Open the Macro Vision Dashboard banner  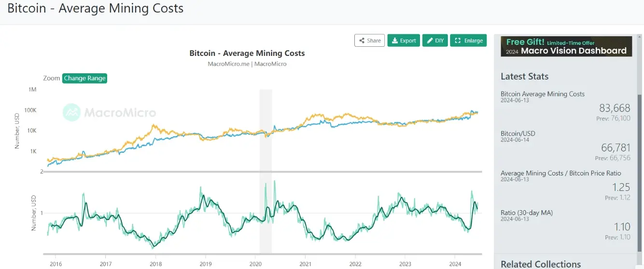coord(566,47)
